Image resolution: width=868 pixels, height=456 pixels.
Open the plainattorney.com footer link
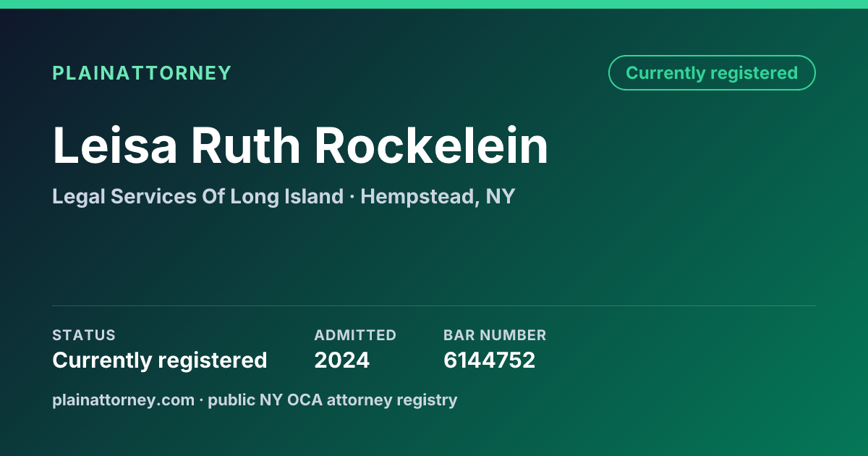point(123,400)
